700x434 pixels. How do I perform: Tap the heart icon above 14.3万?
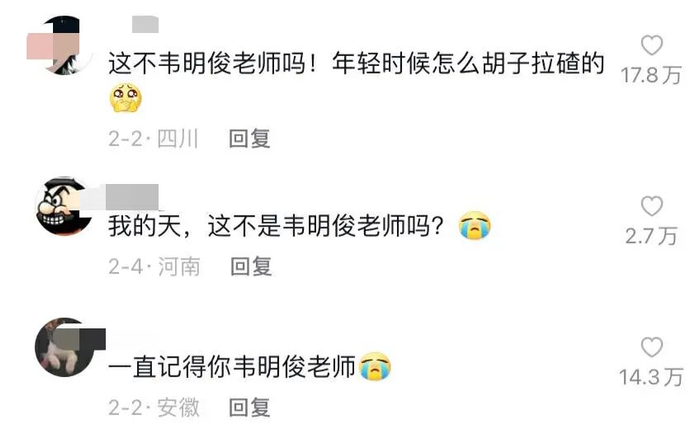651,347
